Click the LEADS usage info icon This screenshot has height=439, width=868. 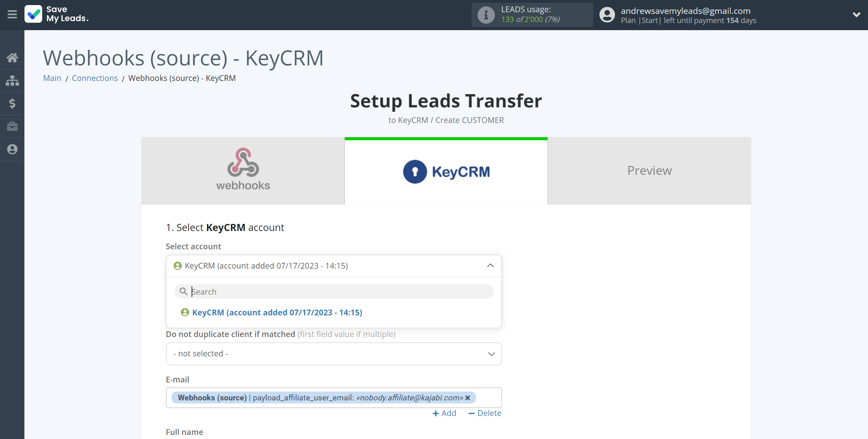(x=486, y=15)
